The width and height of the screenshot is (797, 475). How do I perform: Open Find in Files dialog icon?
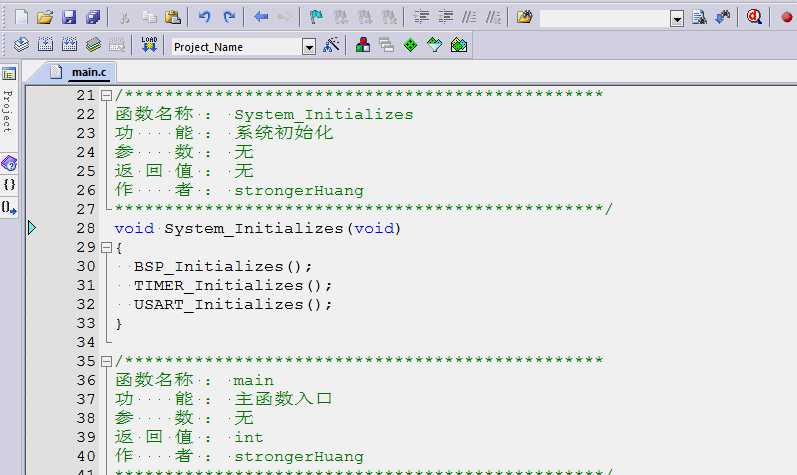[524, 17]
